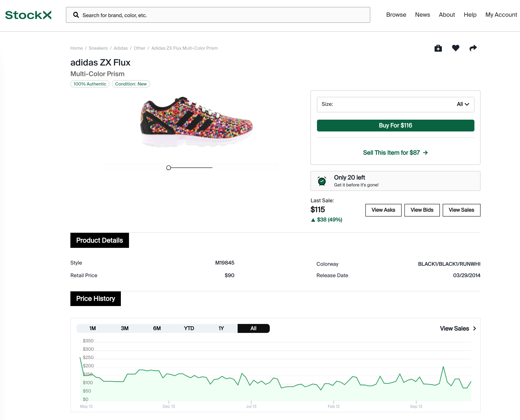
Task: Click the Last Sale $115 value
Action: coord(318,210)
